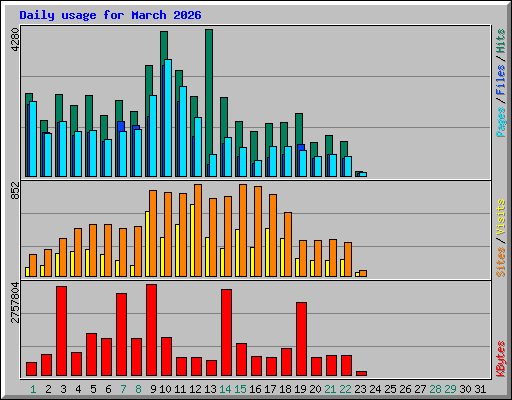This screenshot has width=512, height=400.
Task: Click the 4280 hits axis value
Action: (15, 40)
